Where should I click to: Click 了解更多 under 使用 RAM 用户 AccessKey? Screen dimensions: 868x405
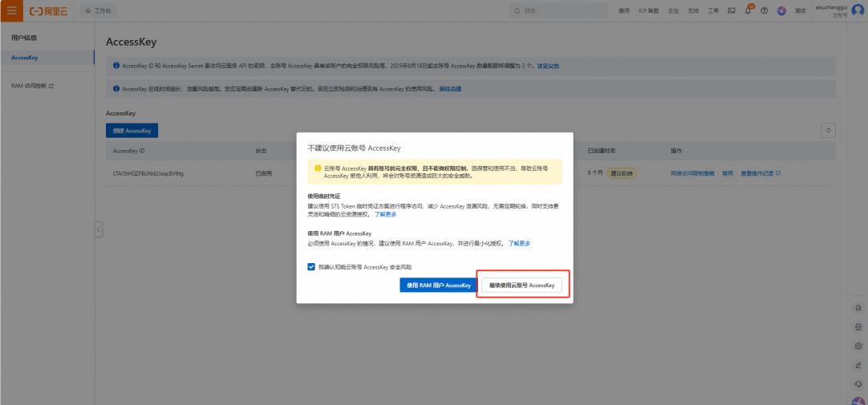(x=519, y=243)
